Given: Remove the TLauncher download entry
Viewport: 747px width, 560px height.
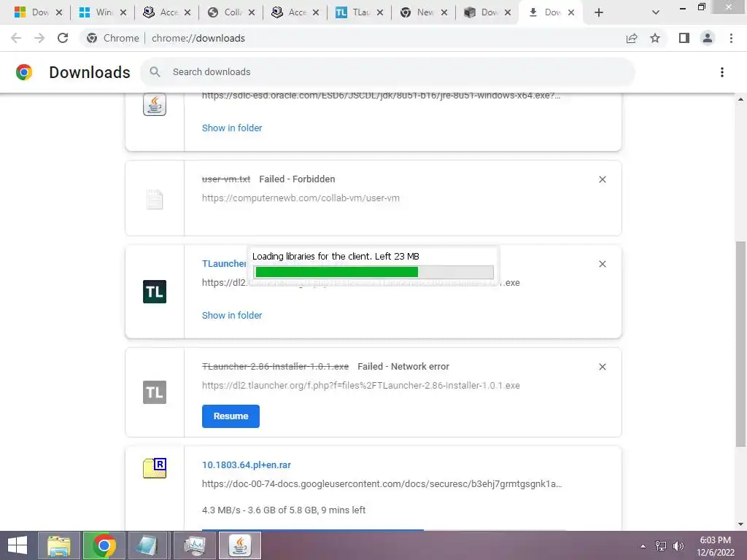Looking at the screenshot, I should pyautogui.click(x=602, y=264).
